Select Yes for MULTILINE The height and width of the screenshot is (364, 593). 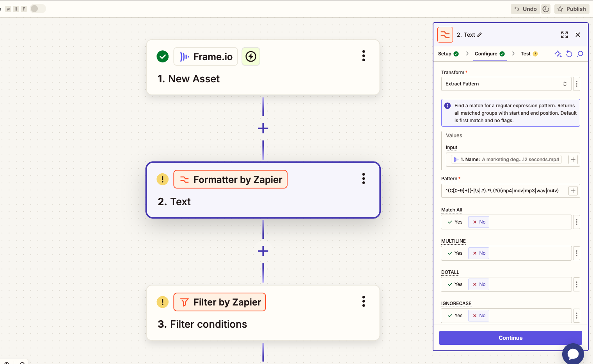click(x=455, y=253)
